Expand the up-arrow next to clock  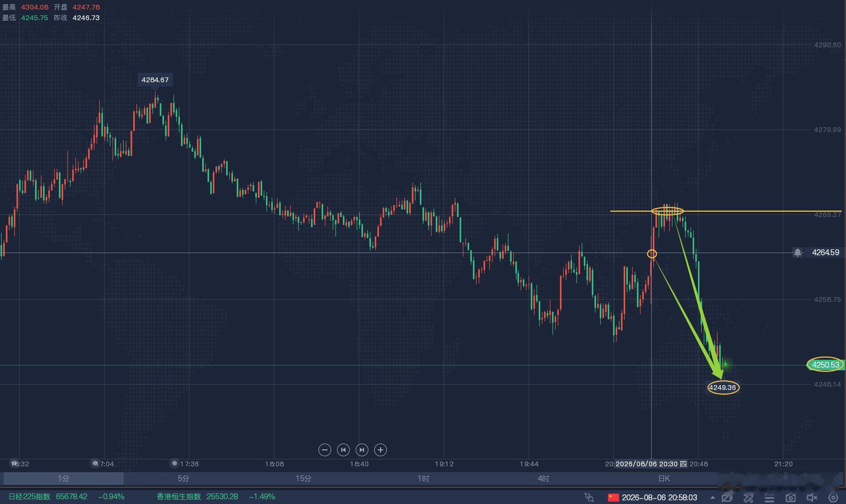click(712, 498)
